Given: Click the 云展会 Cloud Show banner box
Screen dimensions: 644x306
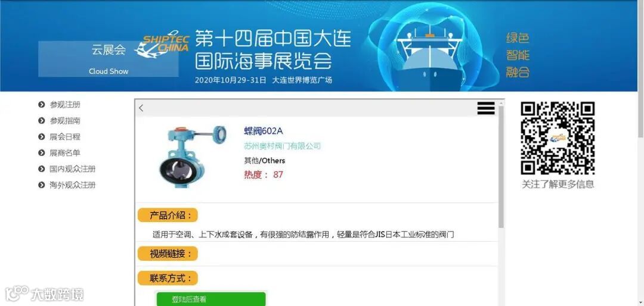Looking at the screenshot, I should (109, 59).
